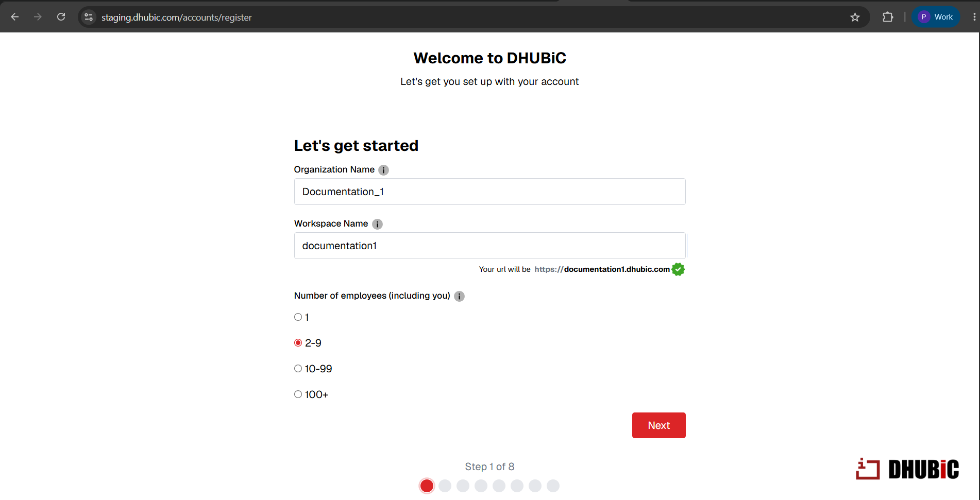Click the browser forward arrow
This screenshot has width=980, height=500.
[38, 17]
